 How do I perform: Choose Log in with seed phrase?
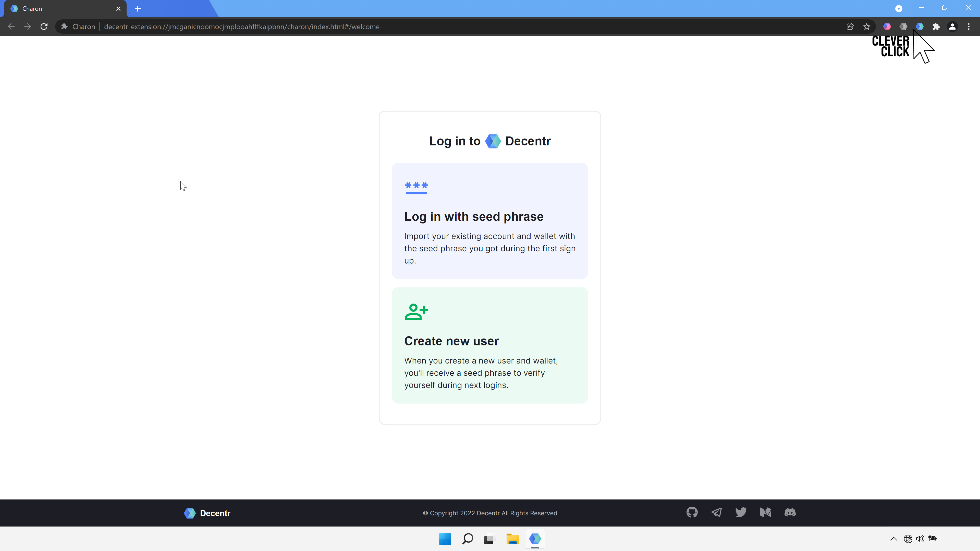(x=490, y=221)
